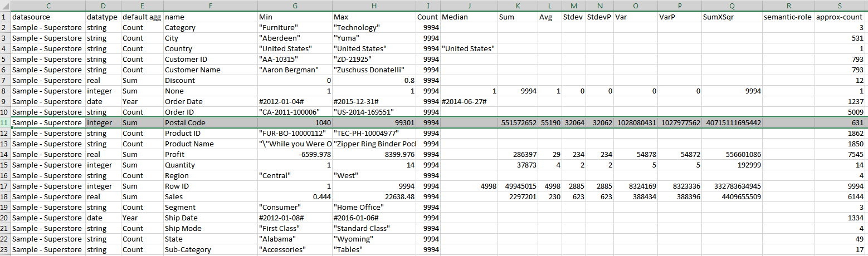Select the 'Sales' name cell
The image size is (868, 256).
point(210,196)
